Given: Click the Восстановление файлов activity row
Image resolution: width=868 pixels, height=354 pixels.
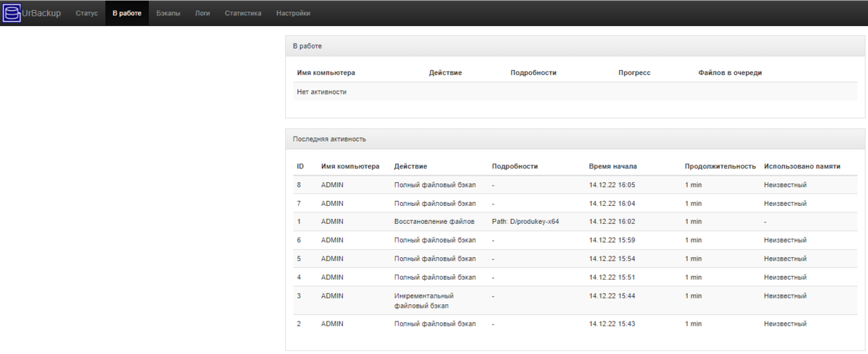Looking at the screenshot, I should pos(575,222).
